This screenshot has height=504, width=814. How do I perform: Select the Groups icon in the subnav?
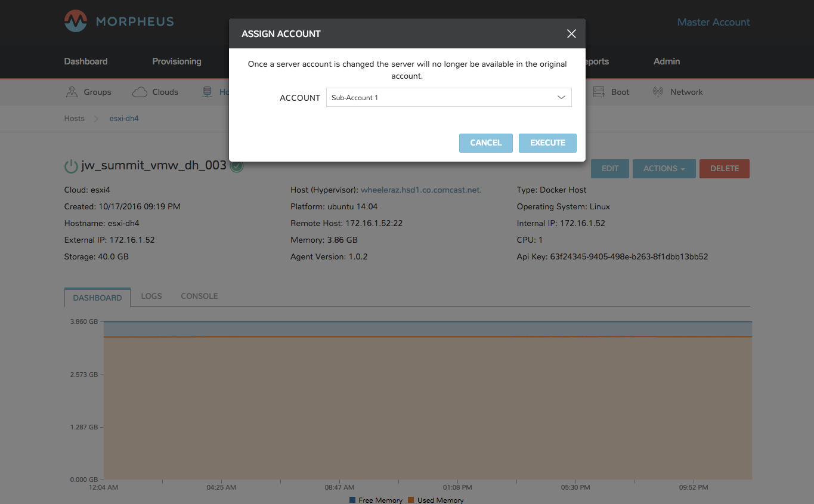pyautogui.click(x=72, y=92)
